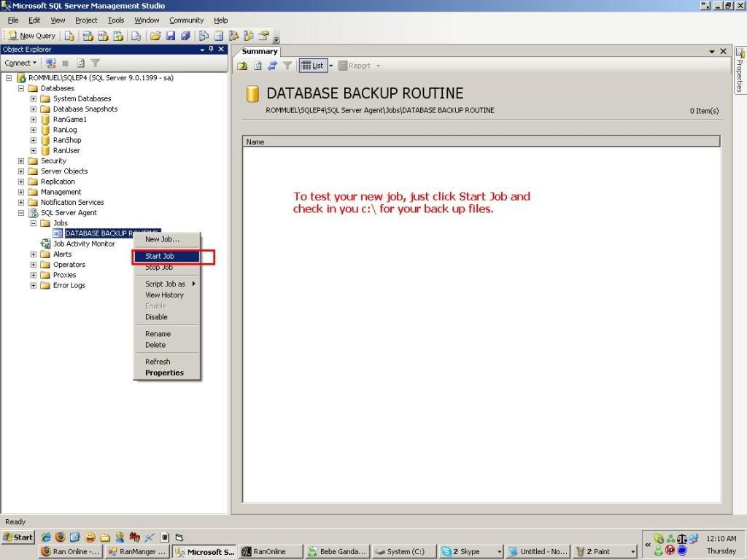Screen dimensions: 747x560
Task: Click the Save All icon
Action: point(185,36)
